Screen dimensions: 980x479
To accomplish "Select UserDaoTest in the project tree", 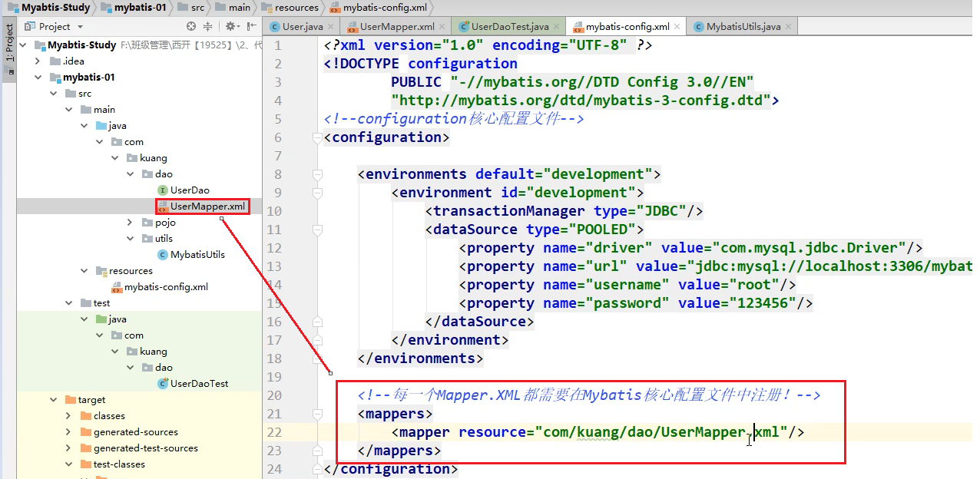I will [x=199, y=384].
